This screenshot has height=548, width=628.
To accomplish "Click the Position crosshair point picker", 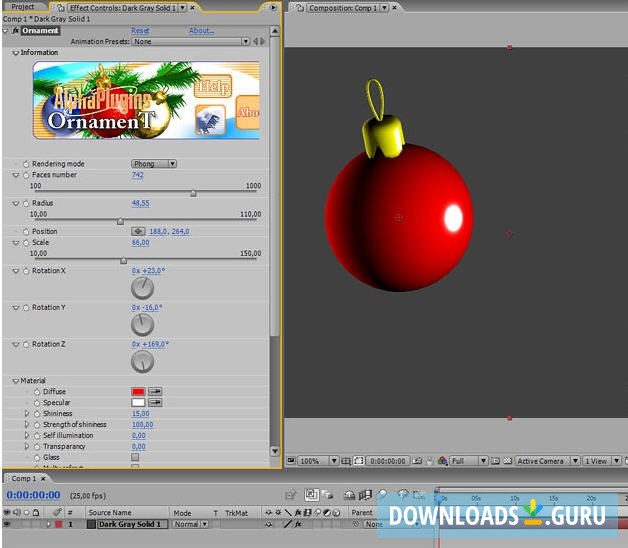I will click(139, 231).
